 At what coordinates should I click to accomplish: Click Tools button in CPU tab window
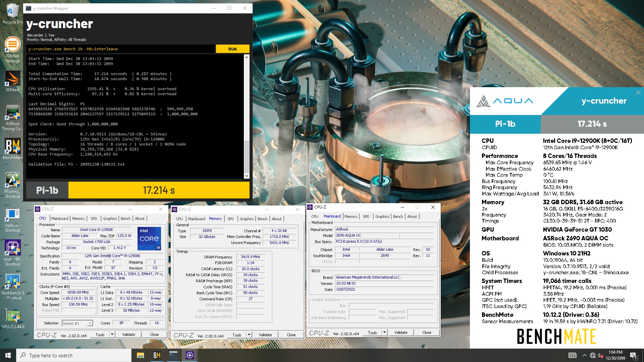[x=100, y=335]
